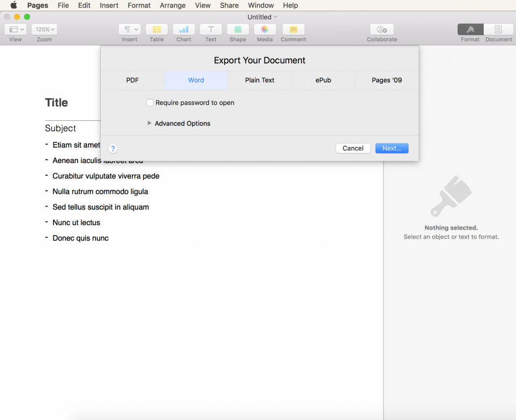
Task: Show the Format inspector brush icon
Action: [470, 30]
